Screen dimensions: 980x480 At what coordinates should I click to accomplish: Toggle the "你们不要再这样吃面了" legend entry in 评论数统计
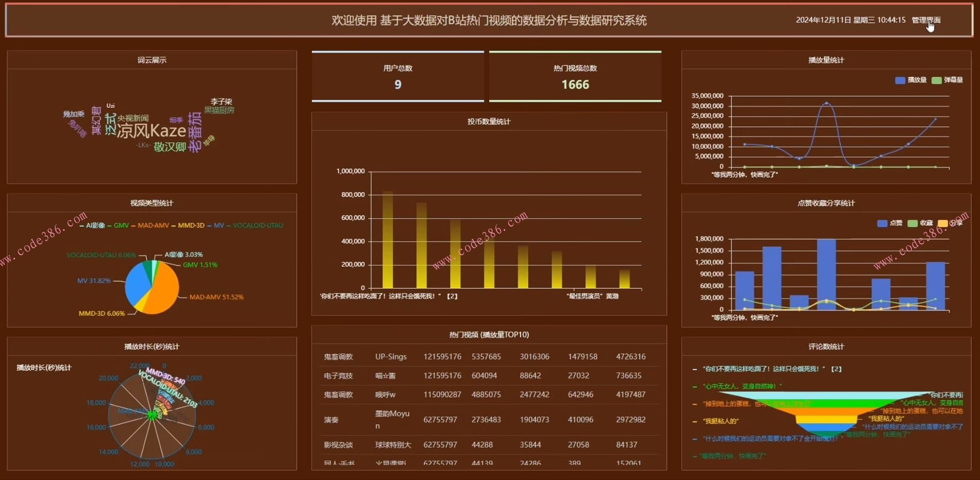click(x=767, y=369)
